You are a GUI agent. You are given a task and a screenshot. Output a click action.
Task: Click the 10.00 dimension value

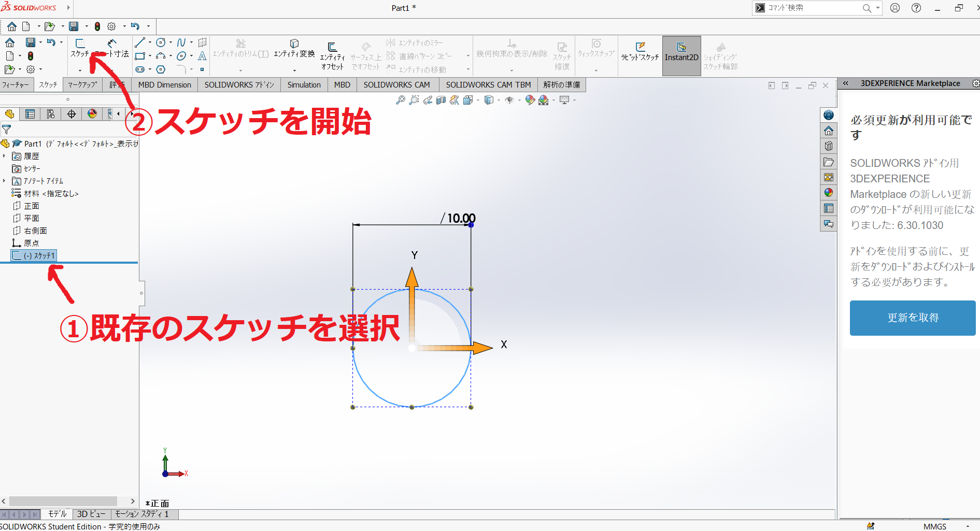click(x=461, y=218)
